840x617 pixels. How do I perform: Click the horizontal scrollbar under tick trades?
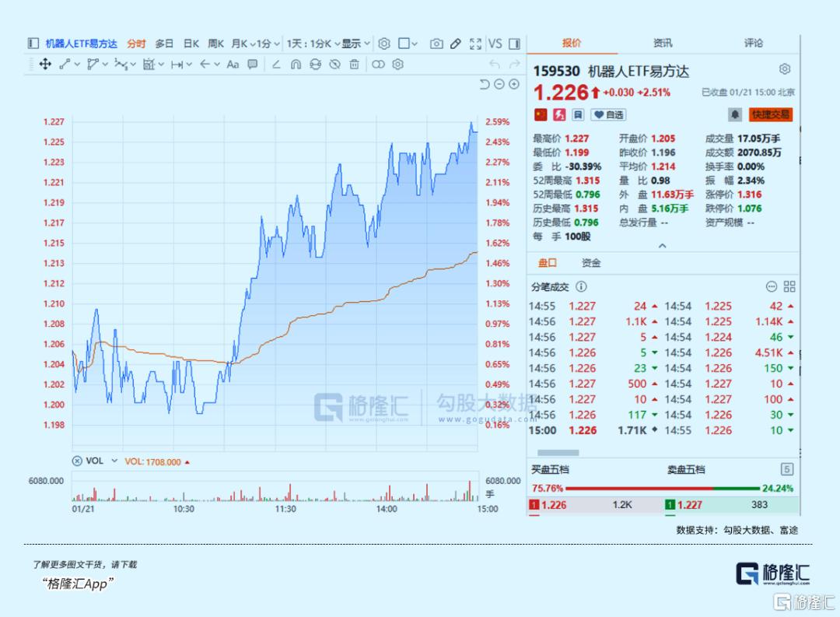558,453
